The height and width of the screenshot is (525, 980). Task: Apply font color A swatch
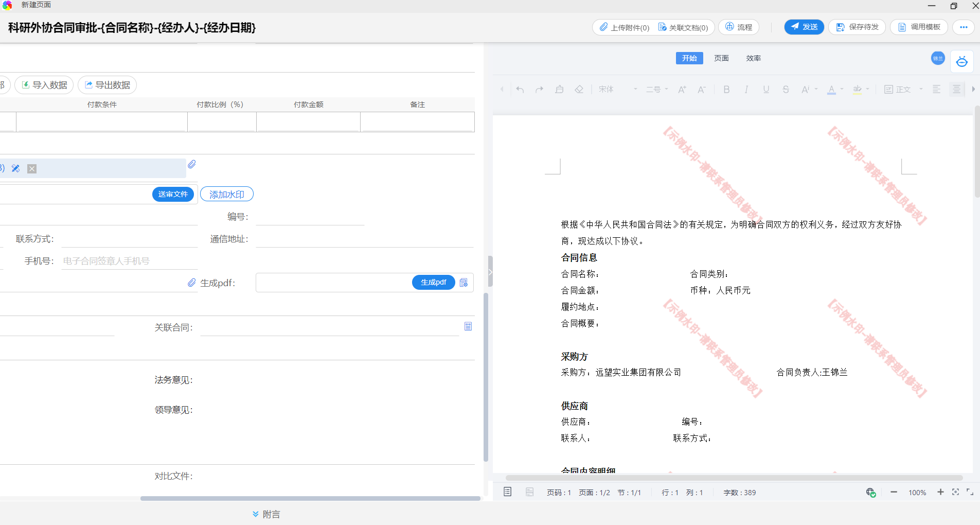coord(831,90)
